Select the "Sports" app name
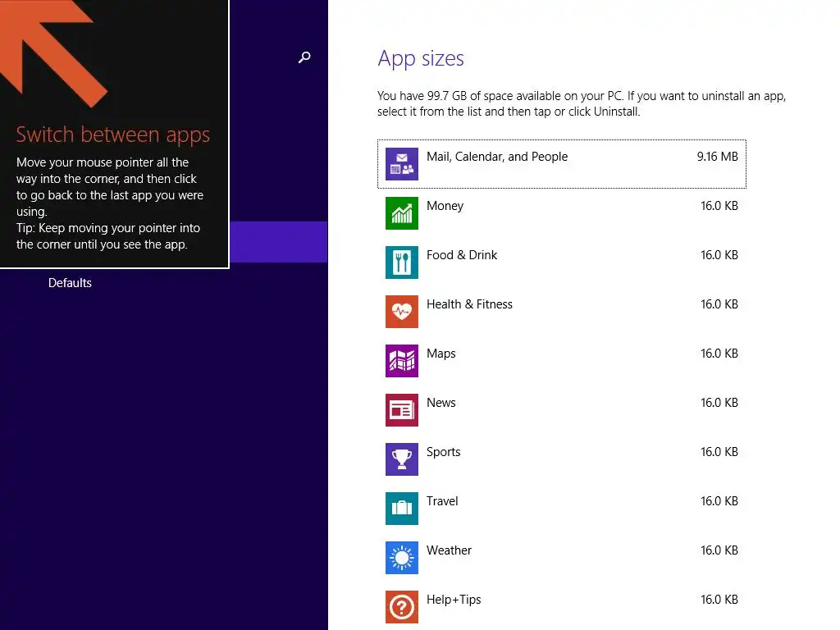The width and height of the screenshot is (840, 630). pos(443,453)
